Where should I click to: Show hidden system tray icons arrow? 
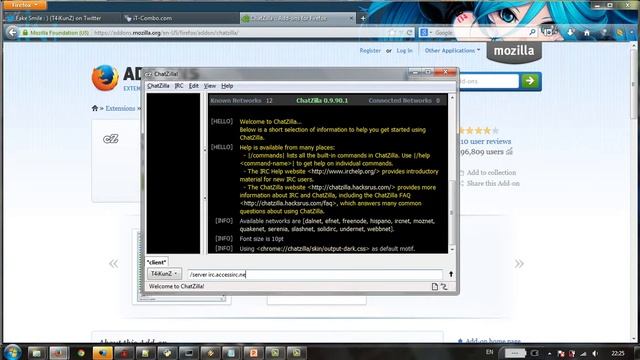[549, 353]
